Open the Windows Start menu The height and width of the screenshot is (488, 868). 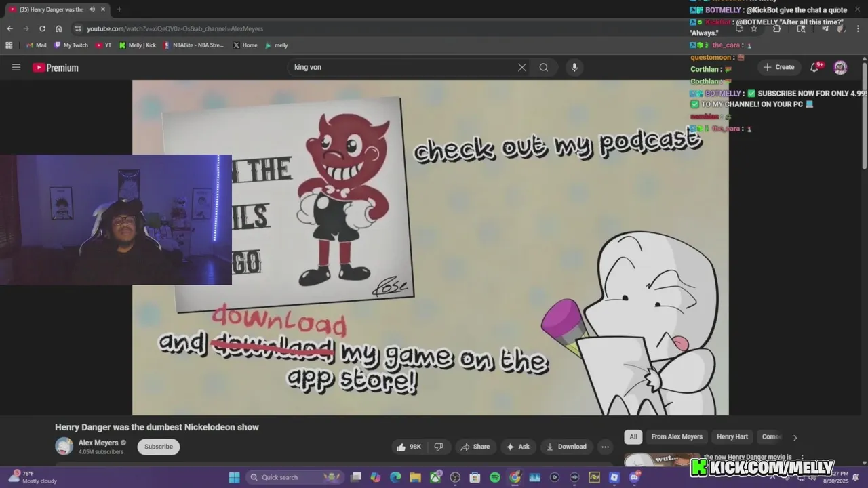(234, 477)
